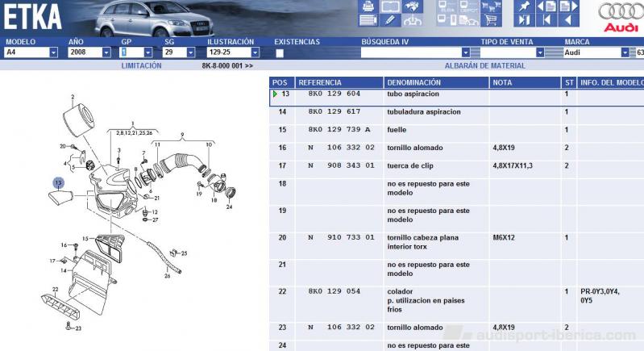The image size is (644, 351).
Task: Click the export monitor icon
Action: click(468, 6)
